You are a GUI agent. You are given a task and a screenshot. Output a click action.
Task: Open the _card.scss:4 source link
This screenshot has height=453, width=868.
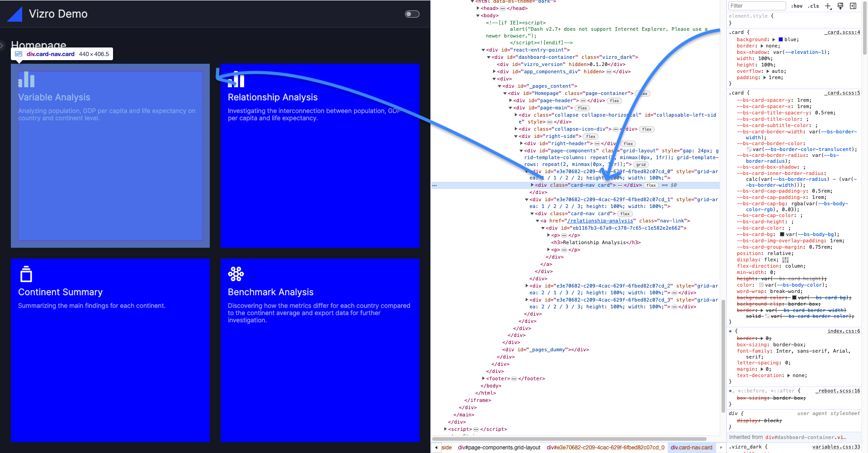tap(842, 32)
